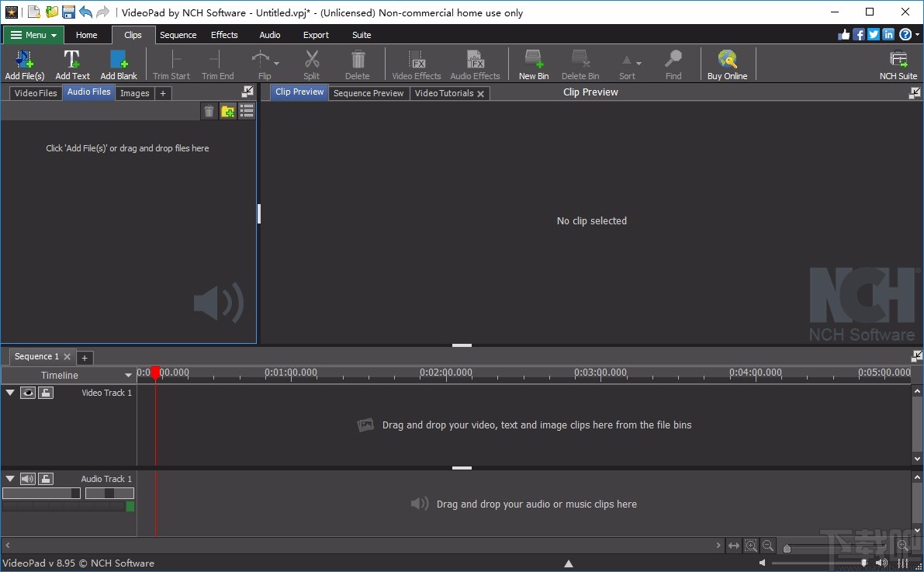Click the new bin folder icon above file list
This screenshot has height=572, width=924.
pos(227,110)
